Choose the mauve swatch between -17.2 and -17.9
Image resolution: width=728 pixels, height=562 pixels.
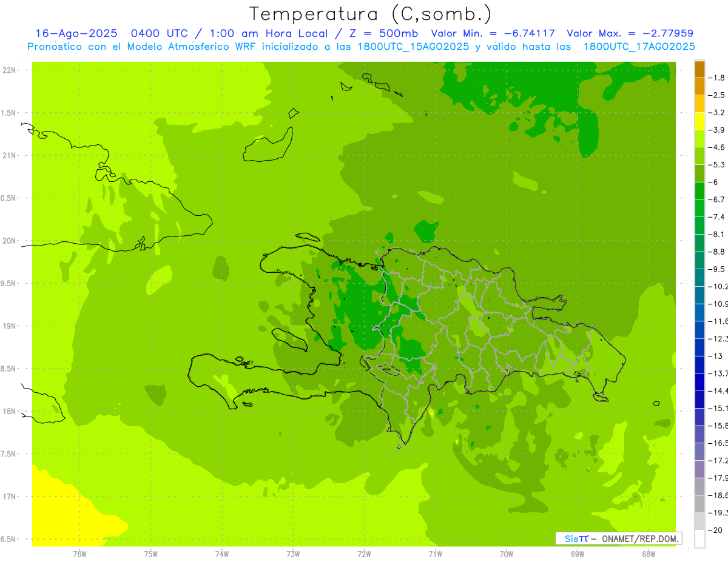(699, 469)
